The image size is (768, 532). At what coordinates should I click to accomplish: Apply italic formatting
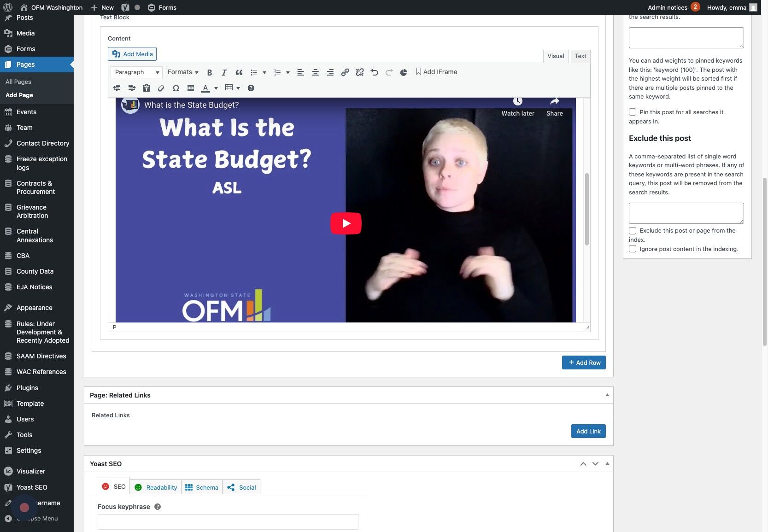click(x=224, y=72)
